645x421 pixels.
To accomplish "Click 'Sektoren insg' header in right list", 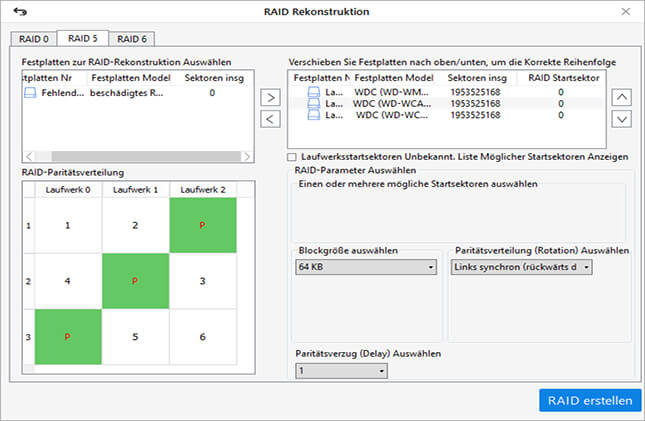I will (475, 77).
